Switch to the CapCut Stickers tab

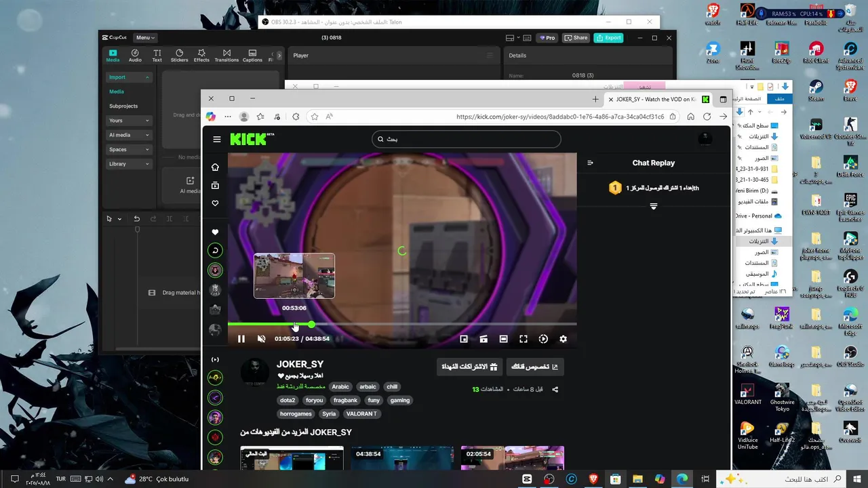179,56
